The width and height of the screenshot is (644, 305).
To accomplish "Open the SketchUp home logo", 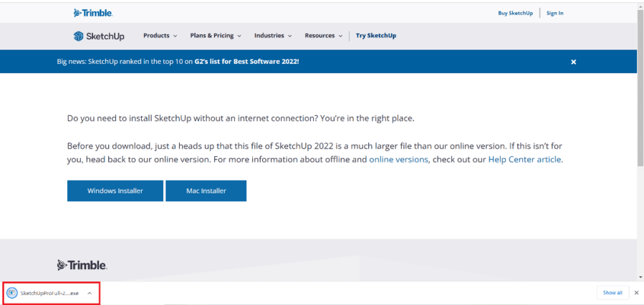I will 99,36.
